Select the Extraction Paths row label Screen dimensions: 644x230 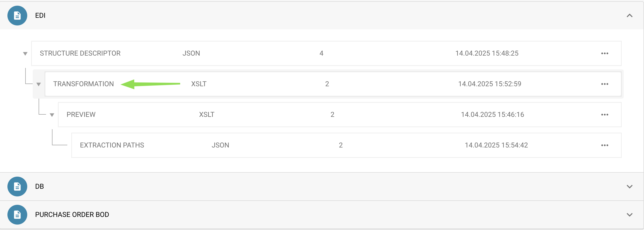pos(112,146)
